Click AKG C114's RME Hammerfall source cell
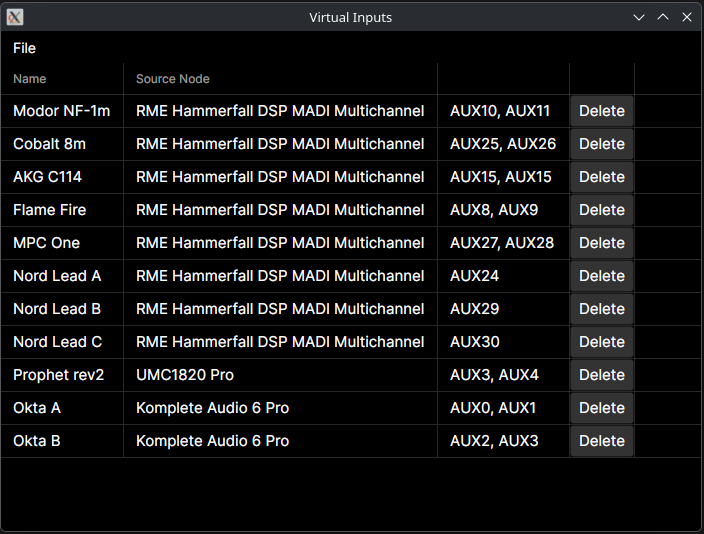The height and width of the screenshot is (534, 704). tap(280, 177)
